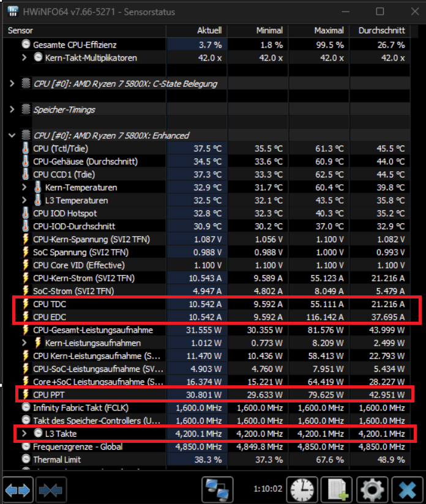Click the Maximal column header
This screenshot has width=426, height=504.
click(x=319, y=31)
